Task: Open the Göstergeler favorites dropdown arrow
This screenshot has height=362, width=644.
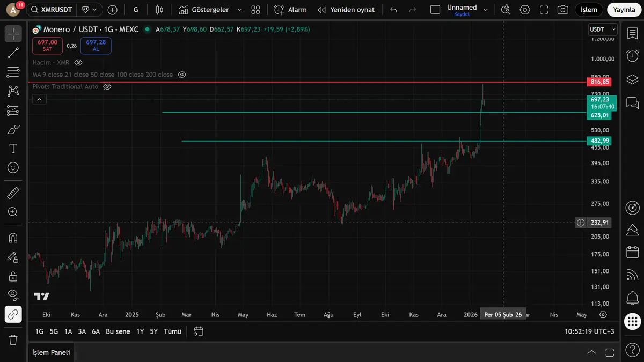Action: pos(239,10)
